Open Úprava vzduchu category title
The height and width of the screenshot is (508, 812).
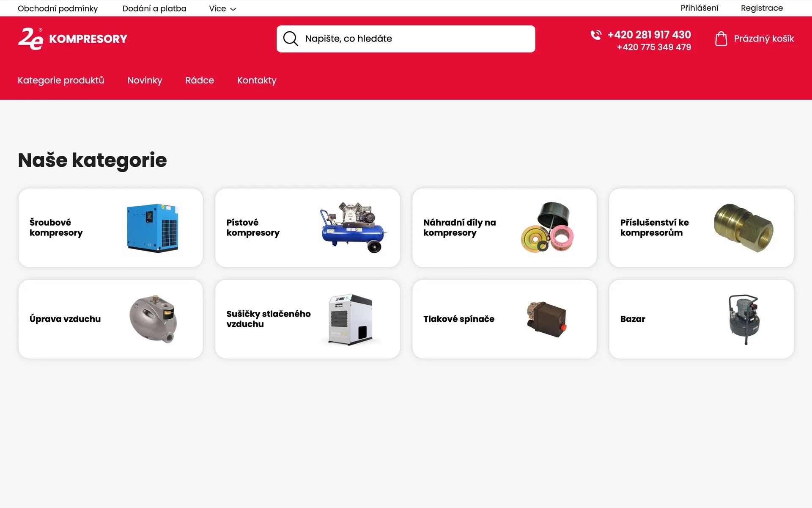pos(65,319)
